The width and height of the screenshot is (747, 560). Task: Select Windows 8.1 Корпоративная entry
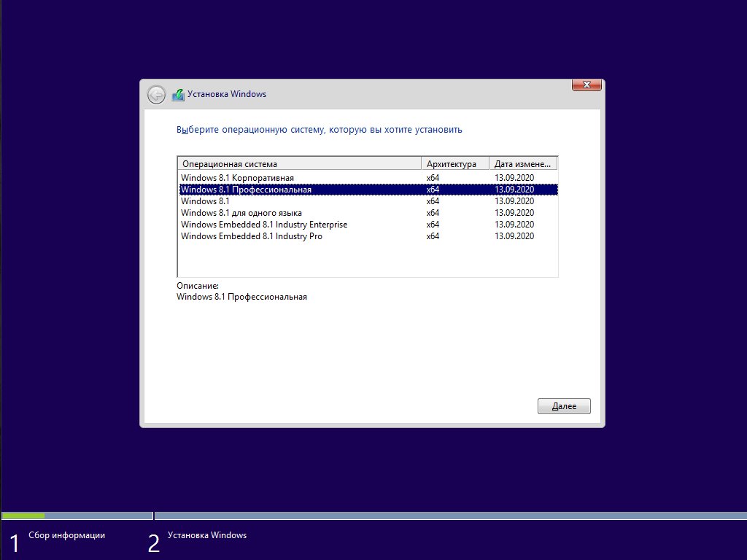[237, 178]
